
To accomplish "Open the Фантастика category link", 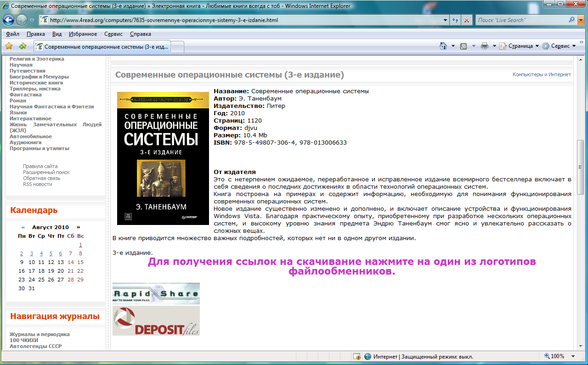I will [x=26, y=95].
